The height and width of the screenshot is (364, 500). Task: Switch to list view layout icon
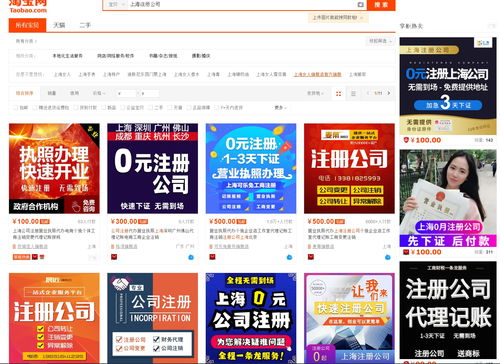click(353, 94)
